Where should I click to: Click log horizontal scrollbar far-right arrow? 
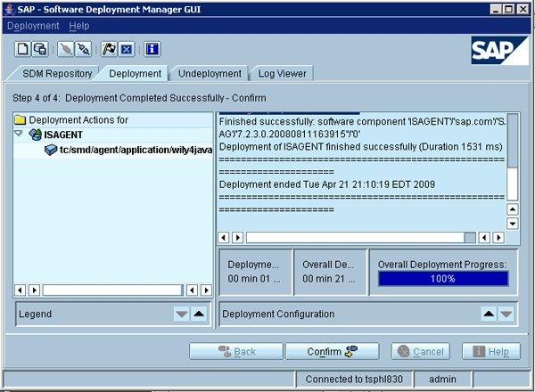[498, 237]
